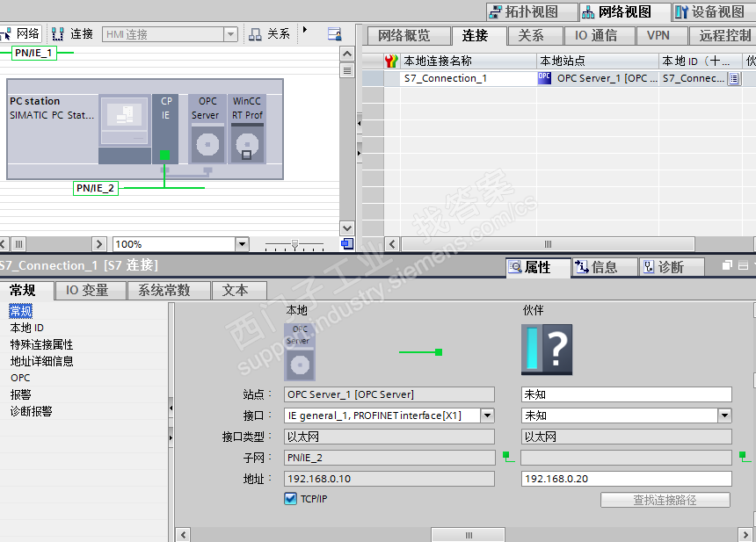Switch to Topology view tab
This screenshot has width=756, height=542.
click(532, 12)
